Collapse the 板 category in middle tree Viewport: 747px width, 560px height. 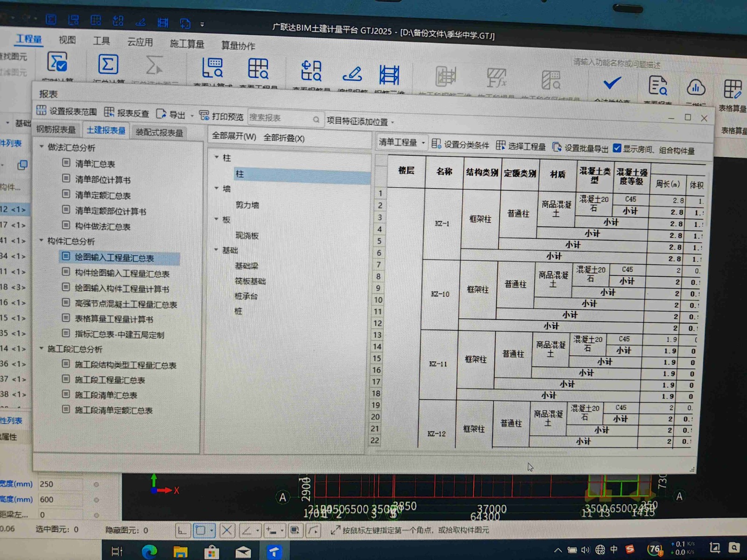point(216,219)
